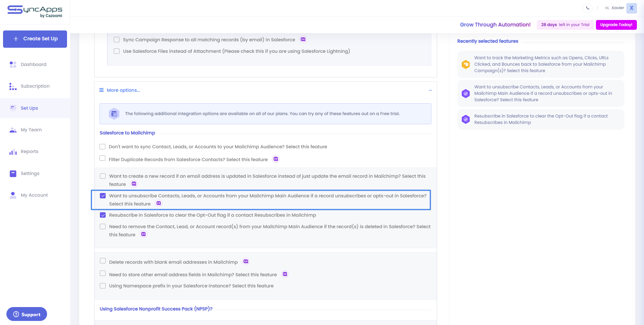
Task: Uncheck Resubscribe in Salesforce opt-out option
Action: point(103,215)
